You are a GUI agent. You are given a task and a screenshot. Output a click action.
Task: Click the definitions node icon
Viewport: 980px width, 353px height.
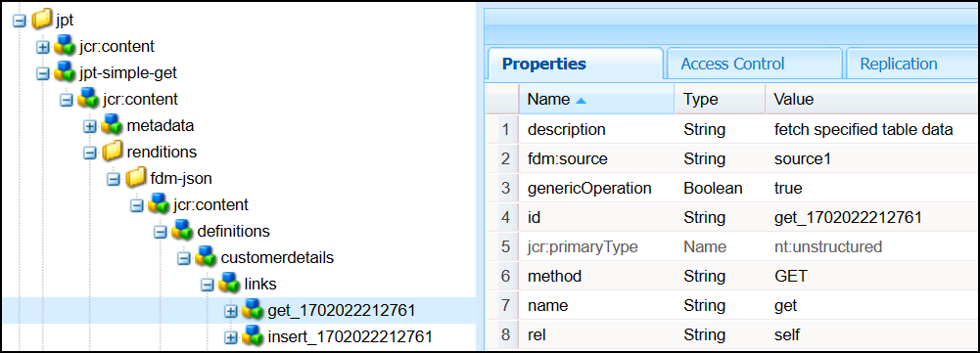(182, 231)
